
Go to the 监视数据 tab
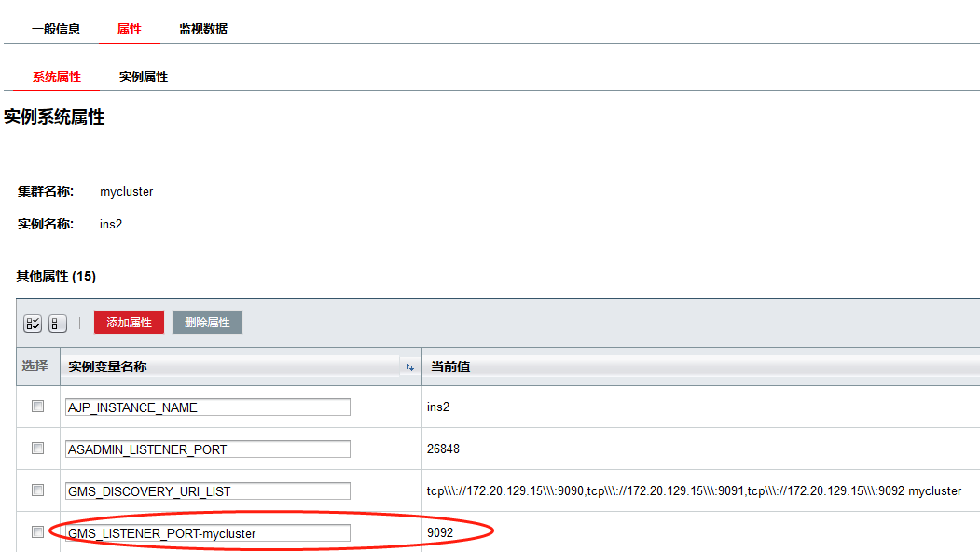click(x=203, y=29)
